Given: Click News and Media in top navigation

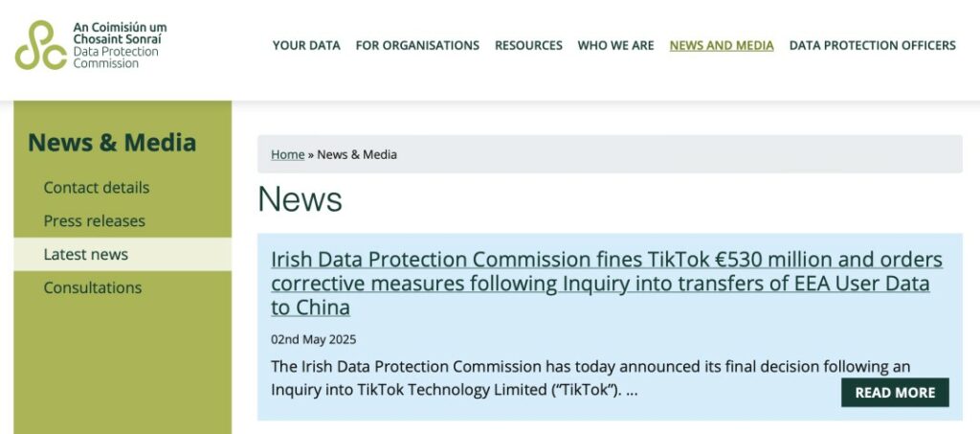Looking at the screenshot, I should click(x=722, y=45).
